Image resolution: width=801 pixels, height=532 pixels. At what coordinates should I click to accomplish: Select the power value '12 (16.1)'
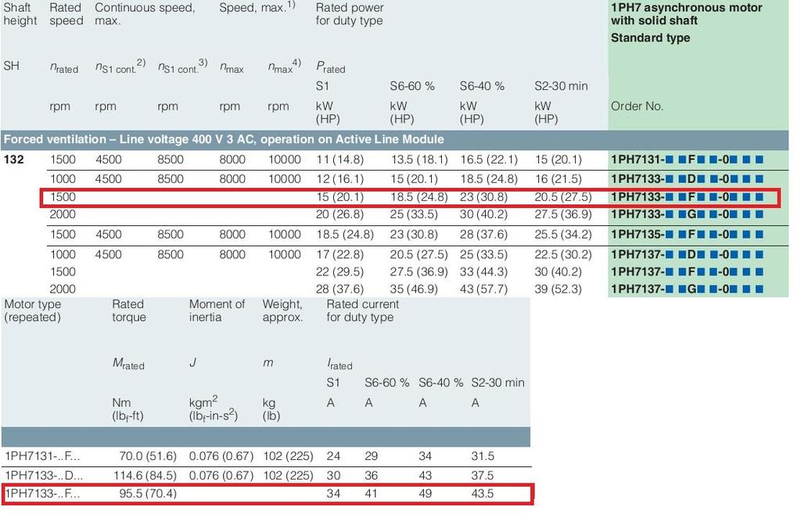pyautogui.click(x=339, y=179)
